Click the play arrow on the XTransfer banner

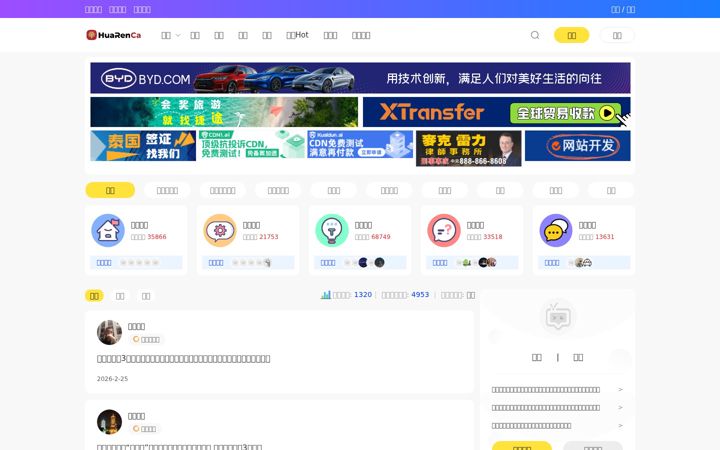click(607, 113)
